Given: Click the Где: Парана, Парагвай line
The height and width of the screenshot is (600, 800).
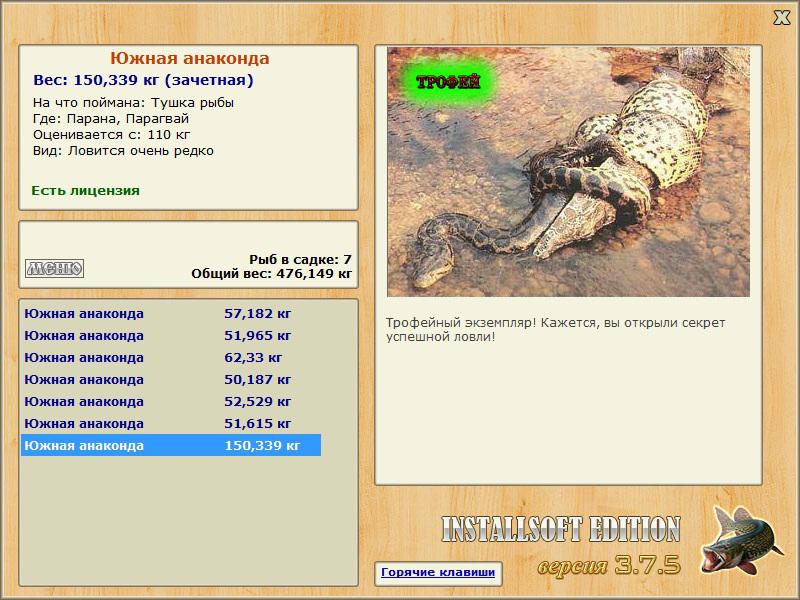Looking at the screenshot, I should coord(111,119).
